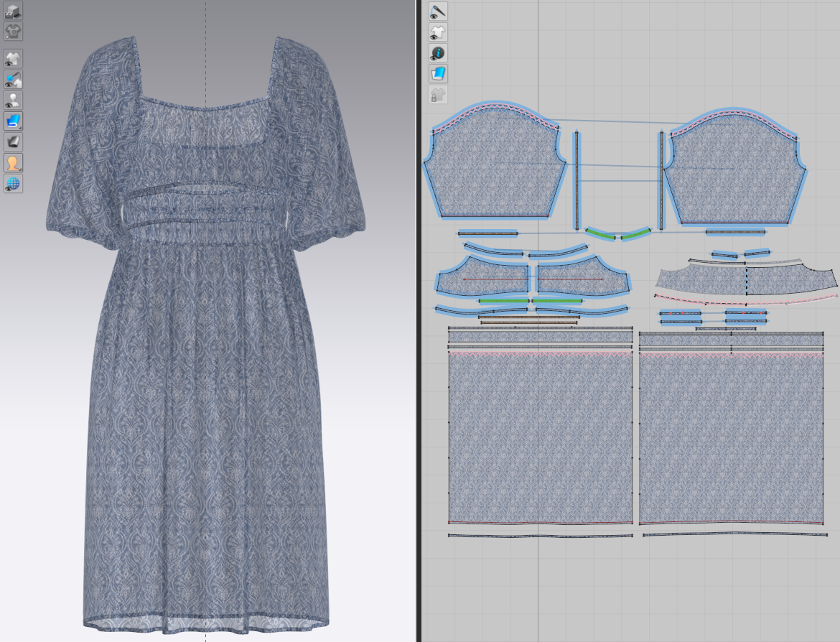Select the right green curved neckline piece

click(x=636, y=234)
